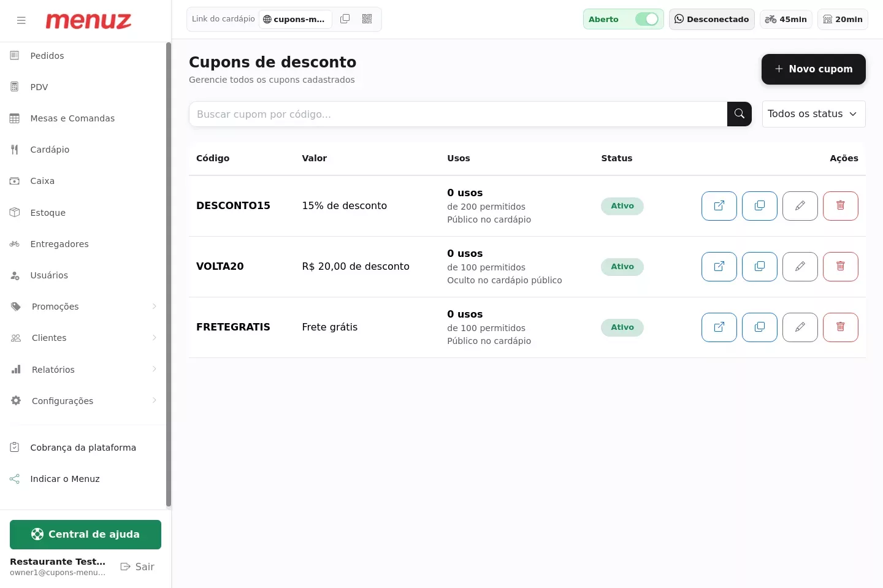Toggle the hamburger menu icon
Image resolution: width=883 pixels, height=588 pixels.
click(21, 20)
